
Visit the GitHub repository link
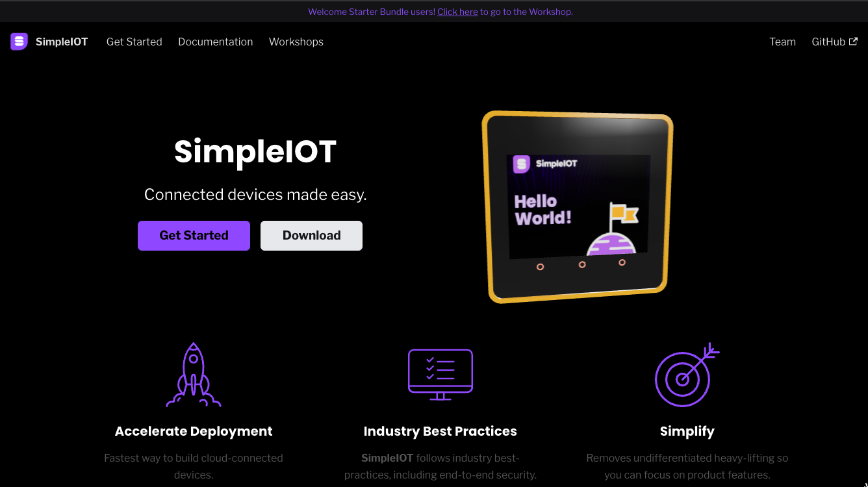tap(829, 42)
